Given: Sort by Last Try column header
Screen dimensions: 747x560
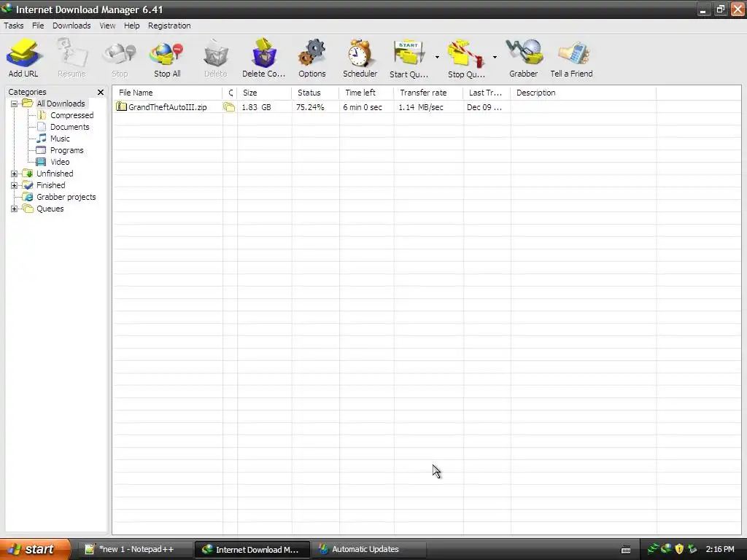Looking at the screenshot, I should [x=487, y=93].
